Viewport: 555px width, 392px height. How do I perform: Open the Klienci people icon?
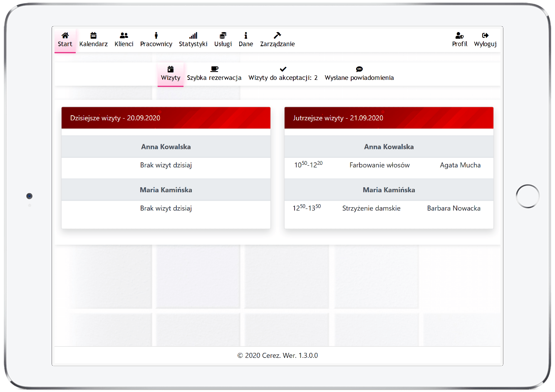(124, 36)
